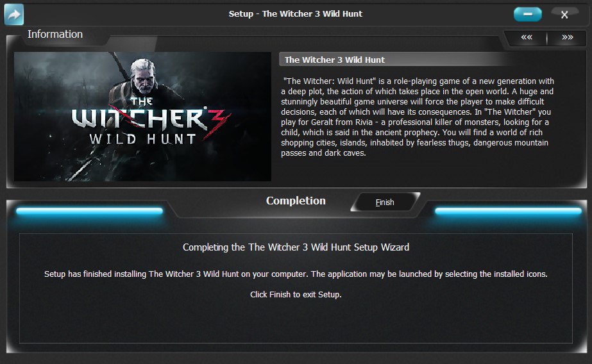Minimize the setup window with blue button

[527, 14]
